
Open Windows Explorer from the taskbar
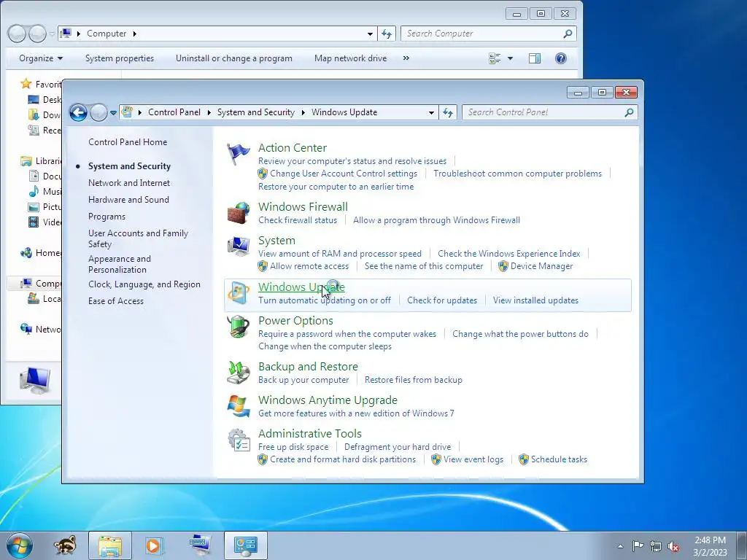[x=110, y=545]
